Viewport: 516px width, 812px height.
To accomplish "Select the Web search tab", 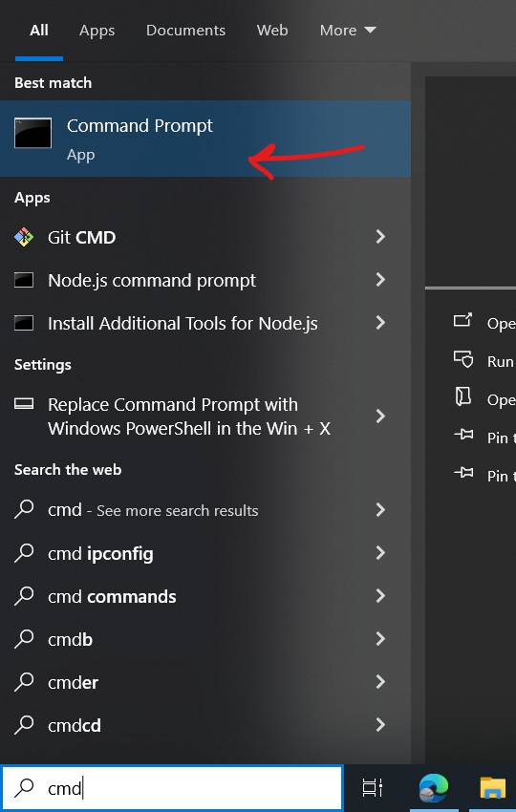I will pos(272,30).
